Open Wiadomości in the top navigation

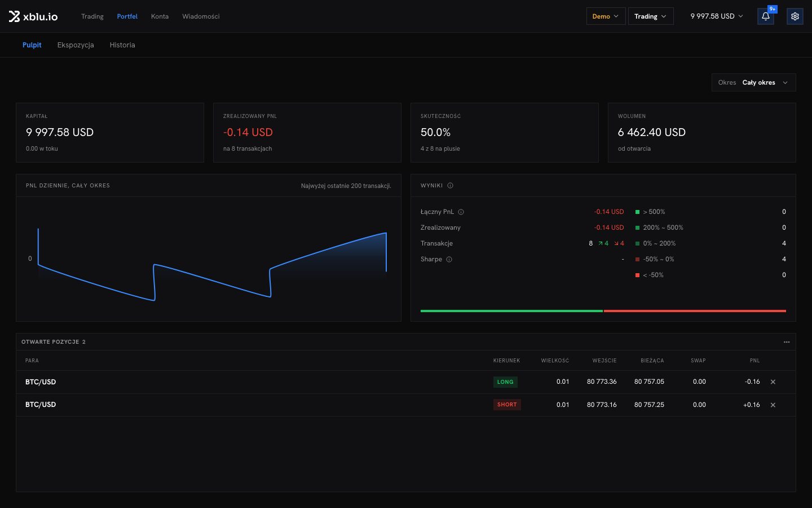pyautogui.click(x=201, y=16)
